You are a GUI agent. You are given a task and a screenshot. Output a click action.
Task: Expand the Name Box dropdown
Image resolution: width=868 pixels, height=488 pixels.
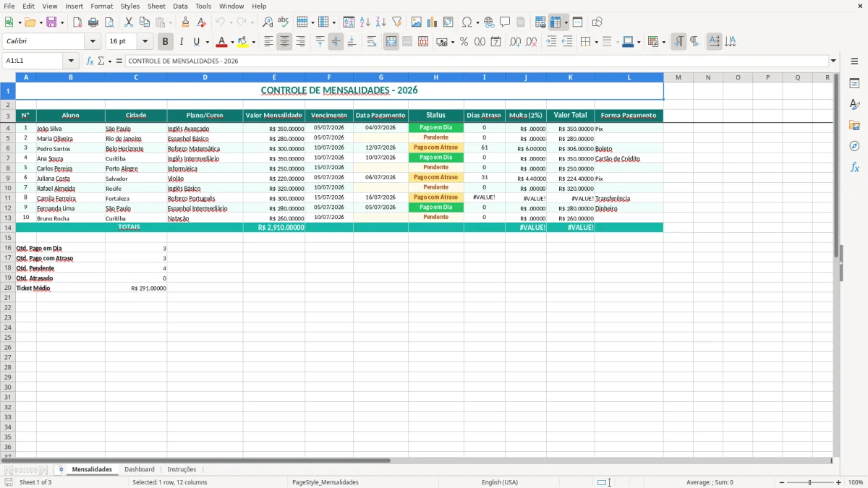coord(71,61)
